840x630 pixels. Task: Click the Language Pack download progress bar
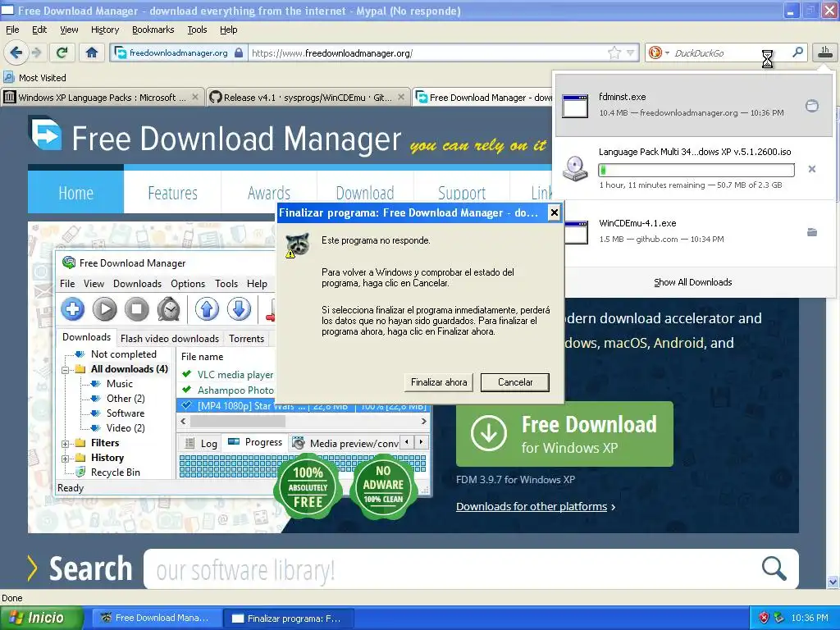(696, 171)
